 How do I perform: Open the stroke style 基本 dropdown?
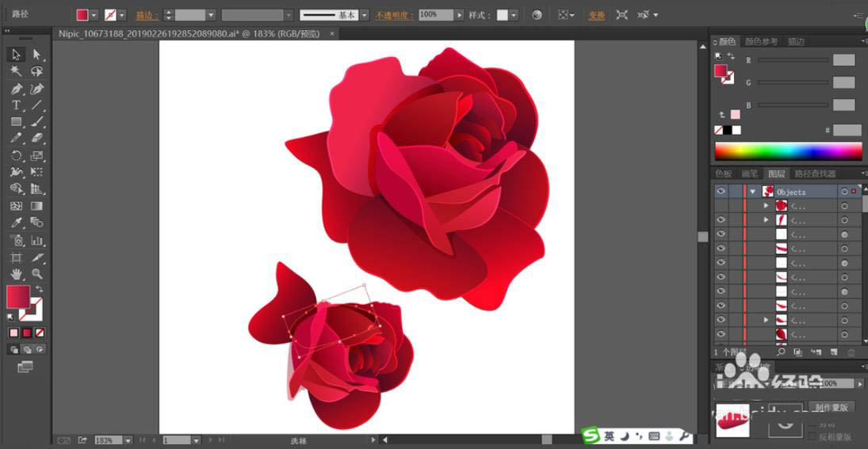point(364,15)
